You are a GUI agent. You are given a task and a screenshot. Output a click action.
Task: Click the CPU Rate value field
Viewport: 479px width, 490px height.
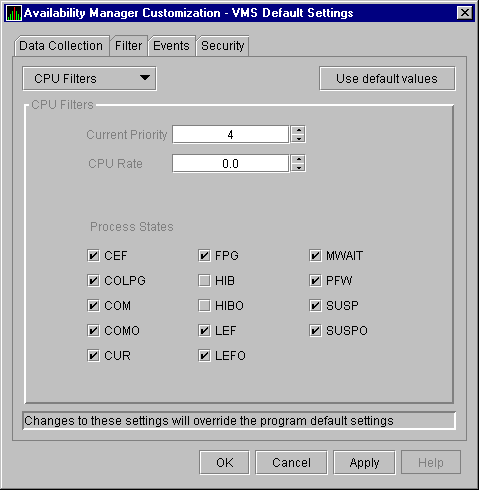point(230,163)
